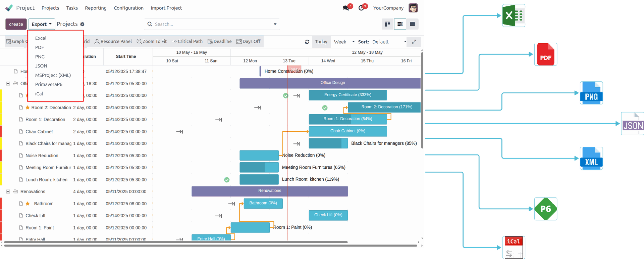Select MSProject (XML) from Export menu

pos(53,75)
